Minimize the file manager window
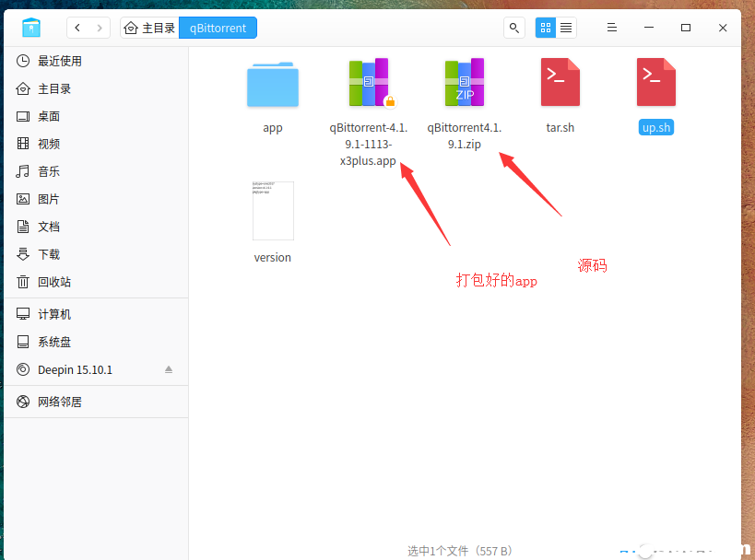This screenshot has height=560, width=755. pos(649,28)
